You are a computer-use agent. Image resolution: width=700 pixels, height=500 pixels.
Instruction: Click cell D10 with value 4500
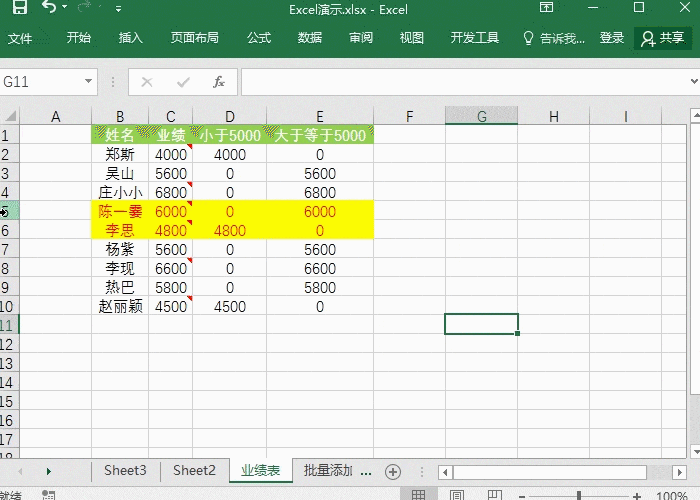pos(229,306)
